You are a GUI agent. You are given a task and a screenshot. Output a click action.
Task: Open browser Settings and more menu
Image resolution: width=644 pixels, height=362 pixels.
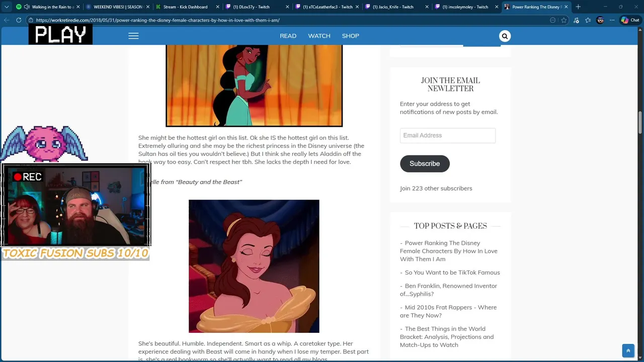pyautogui.click(x=612, y=20)
